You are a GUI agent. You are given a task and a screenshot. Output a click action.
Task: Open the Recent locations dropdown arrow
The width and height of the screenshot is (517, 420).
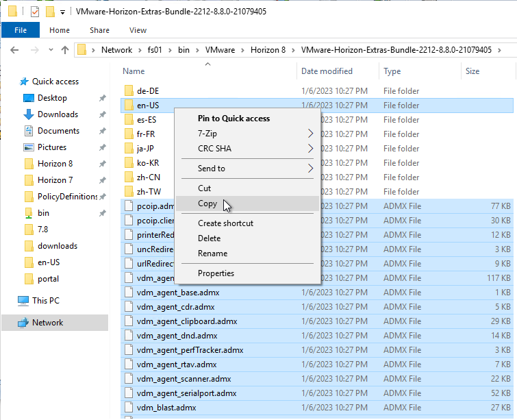(x=51, y=50)
